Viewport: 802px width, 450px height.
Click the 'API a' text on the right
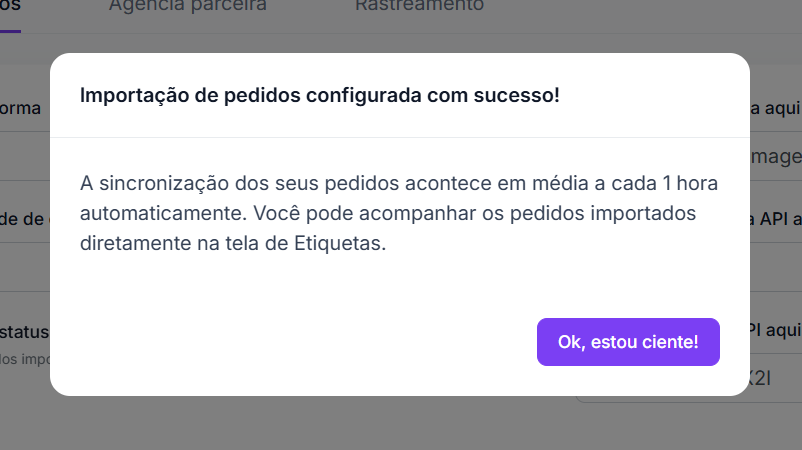tap(776, 219)
